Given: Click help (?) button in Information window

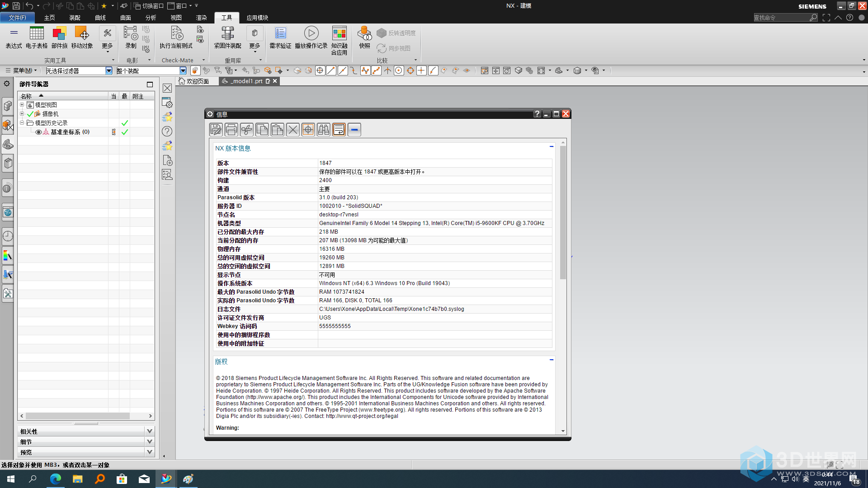Looking at the screenshot, I should click(537, 114).
